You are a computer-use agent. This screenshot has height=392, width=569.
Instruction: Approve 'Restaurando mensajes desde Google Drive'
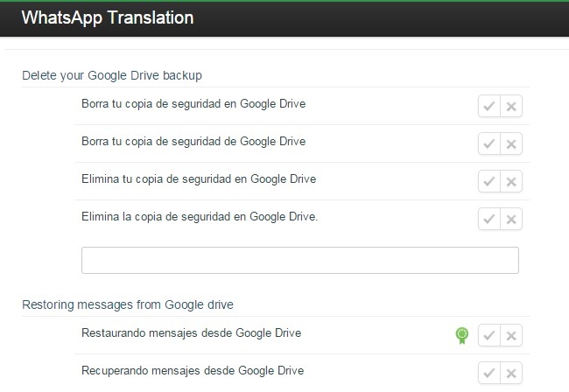[489, 335]
